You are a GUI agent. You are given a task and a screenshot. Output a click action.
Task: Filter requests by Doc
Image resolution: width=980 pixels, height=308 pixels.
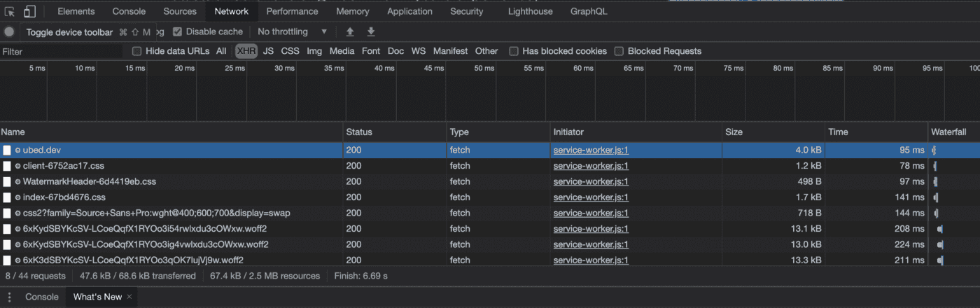pos(395,51)
